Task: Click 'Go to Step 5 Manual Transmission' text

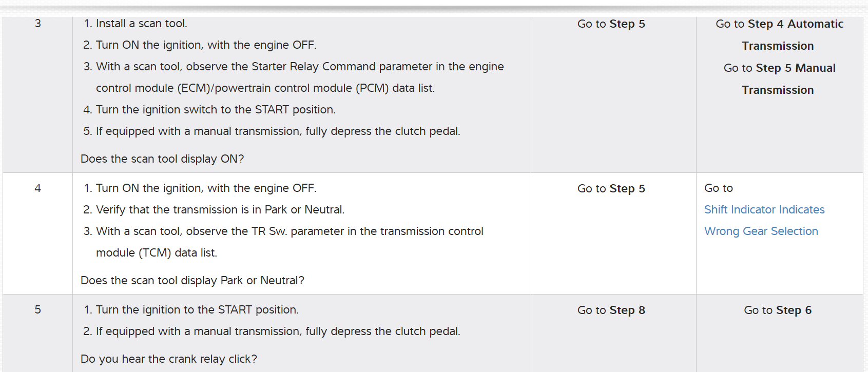Action: (x=779, y=68)
